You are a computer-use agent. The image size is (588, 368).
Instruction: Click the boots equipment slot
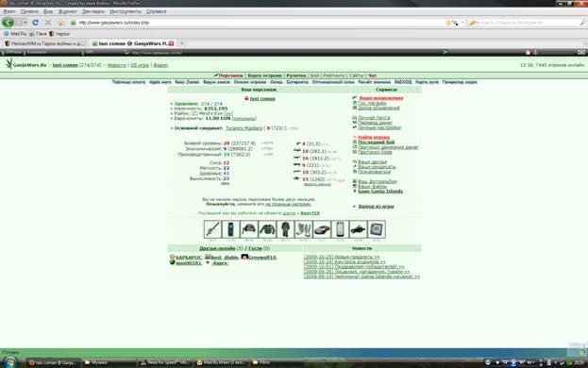(303, 229)
